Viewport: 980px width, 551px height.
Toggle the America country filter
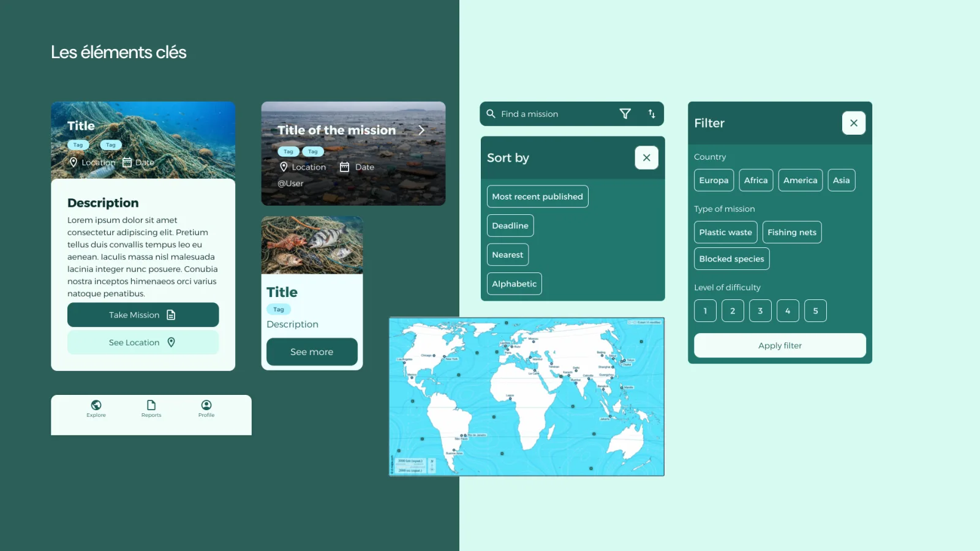pyautogui.click(x=800, y=181)
